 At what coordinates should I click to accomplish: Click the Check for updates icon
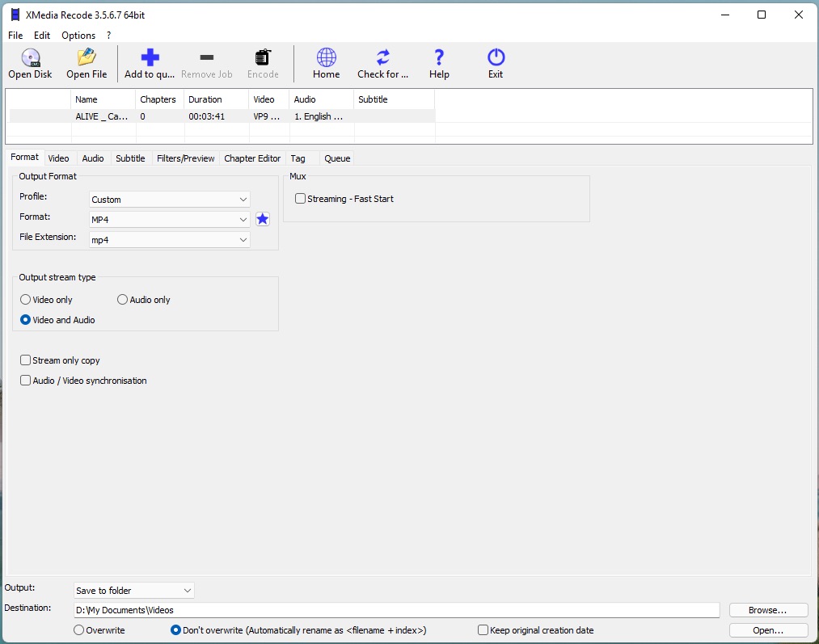click(x=383, y=57)
